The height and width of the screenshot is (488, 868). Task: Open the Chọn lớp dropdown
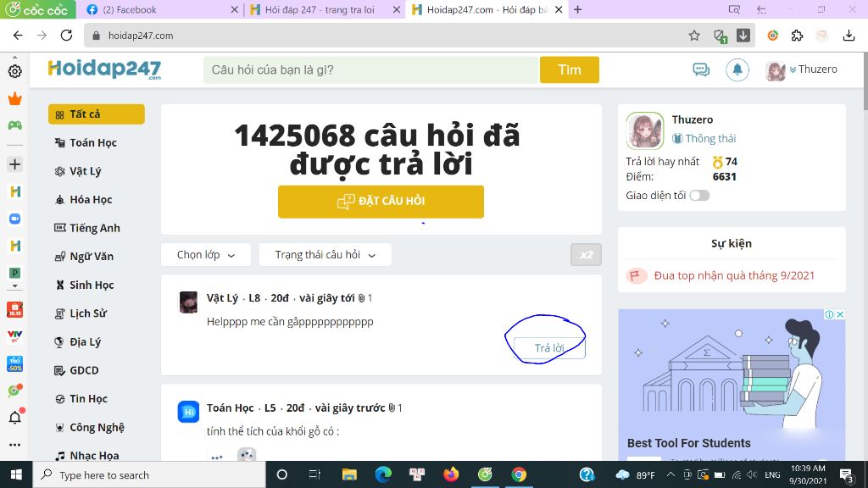[205, 253]
